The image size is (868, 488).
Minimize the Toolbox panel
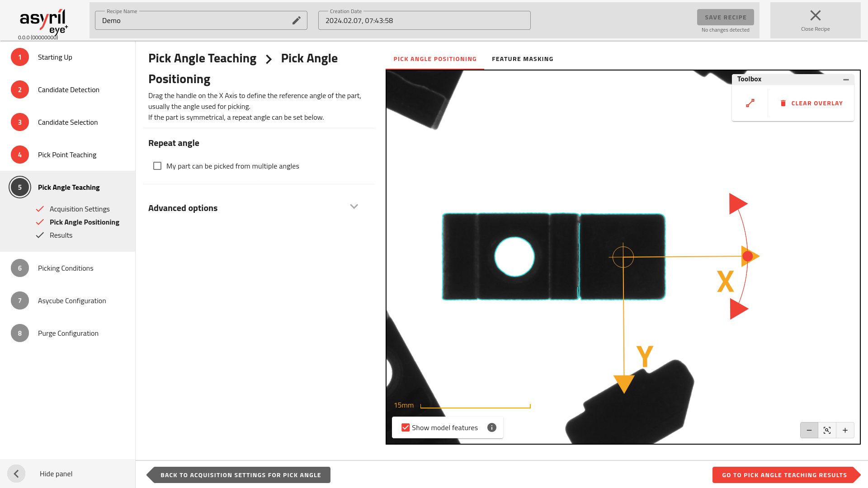(x=845, y=80)
